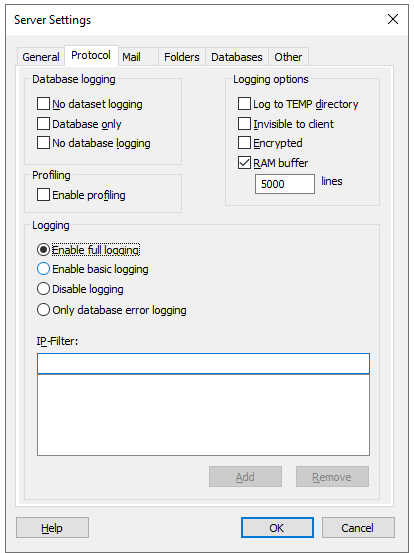Click the 'Database logging' group label
The image size is (414, 553).
pos(74,79)
